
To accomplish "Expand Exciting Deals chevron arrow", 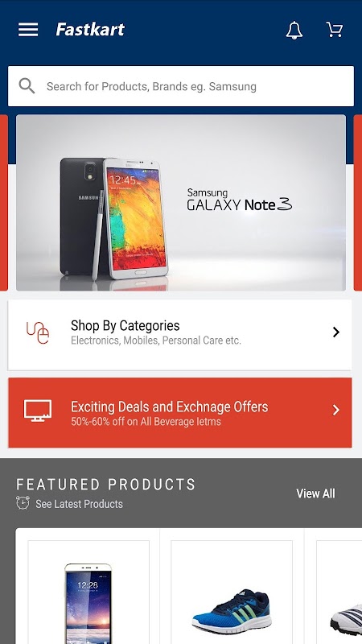I will [x=336, y=410].
